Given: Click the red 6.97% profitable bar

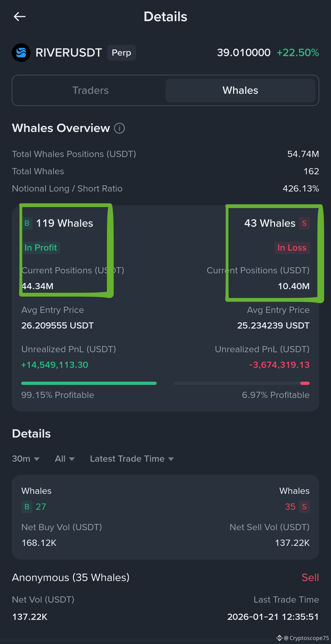Looking at the screenshot, I should tap(305, 383).
